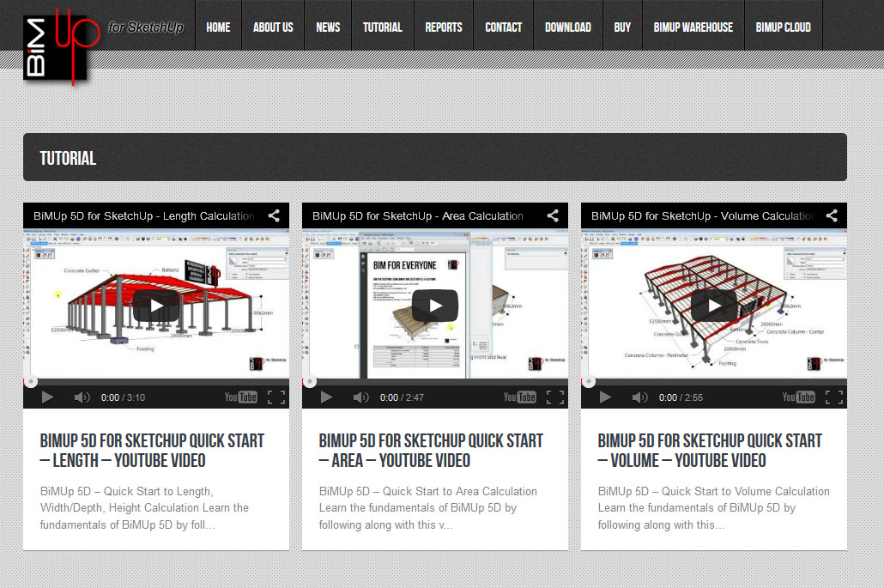The height and width of the screenshot is (588, 884).
Task: Open Length video on YouTube via logo
Action: [x=240, y=397]
